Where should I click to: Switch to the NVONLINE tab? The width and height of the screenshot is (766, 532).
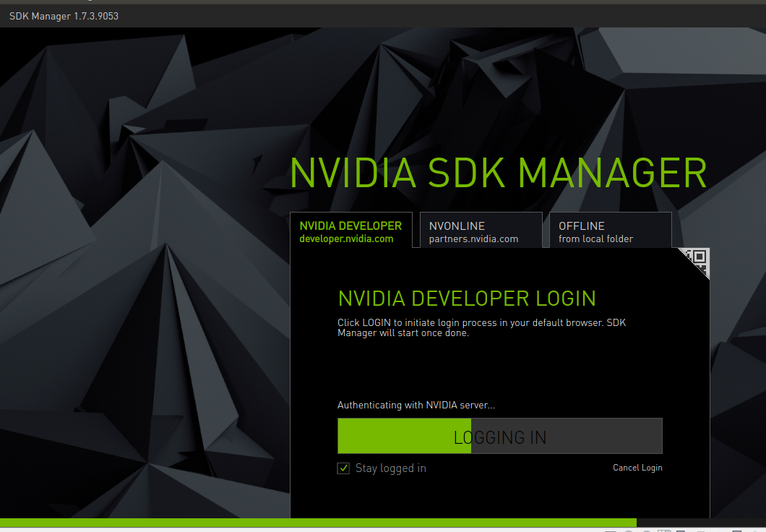point(481,230)
